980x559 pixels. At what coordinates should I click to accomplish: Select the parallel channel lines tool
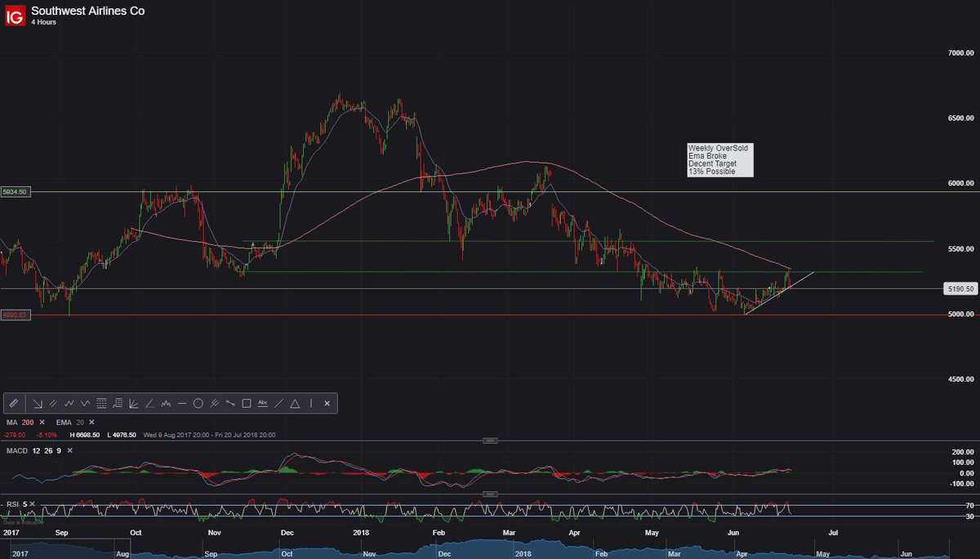pyautogui.click(x=53, y=404)
